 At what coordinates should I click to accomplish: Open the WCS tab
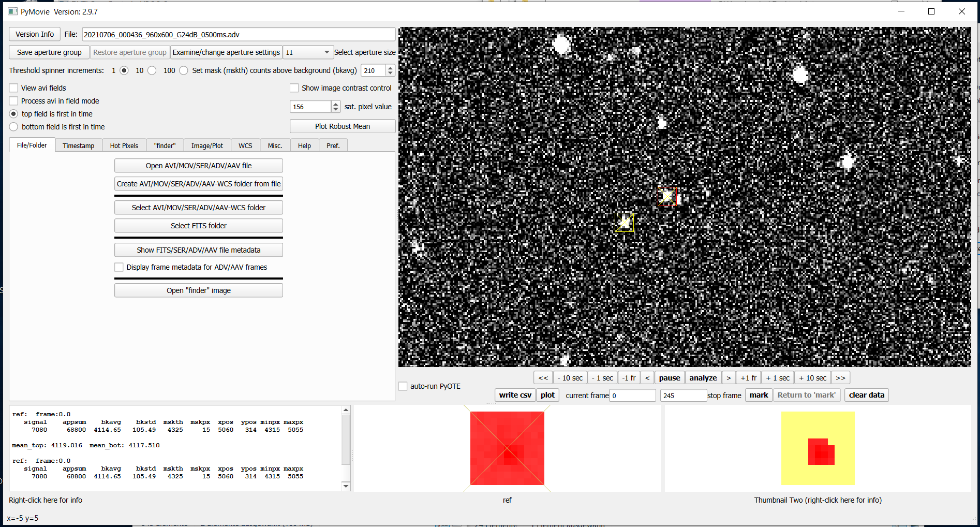[245, 146]
